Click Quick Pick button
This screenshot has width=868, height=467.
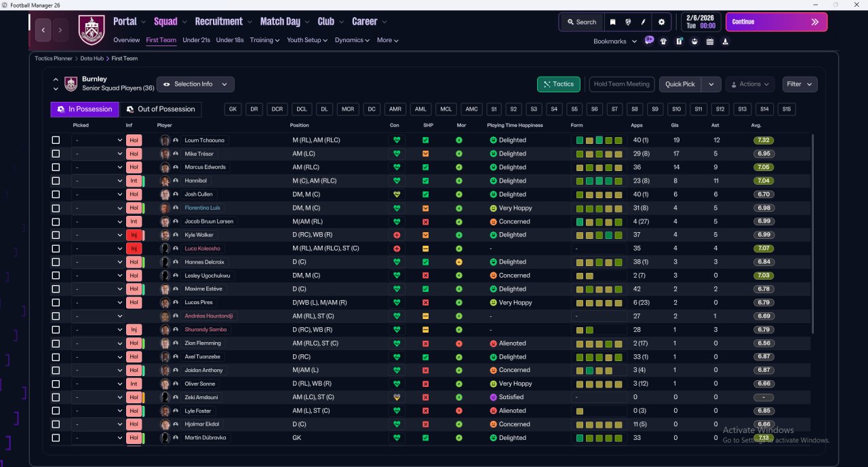[680, 84]
